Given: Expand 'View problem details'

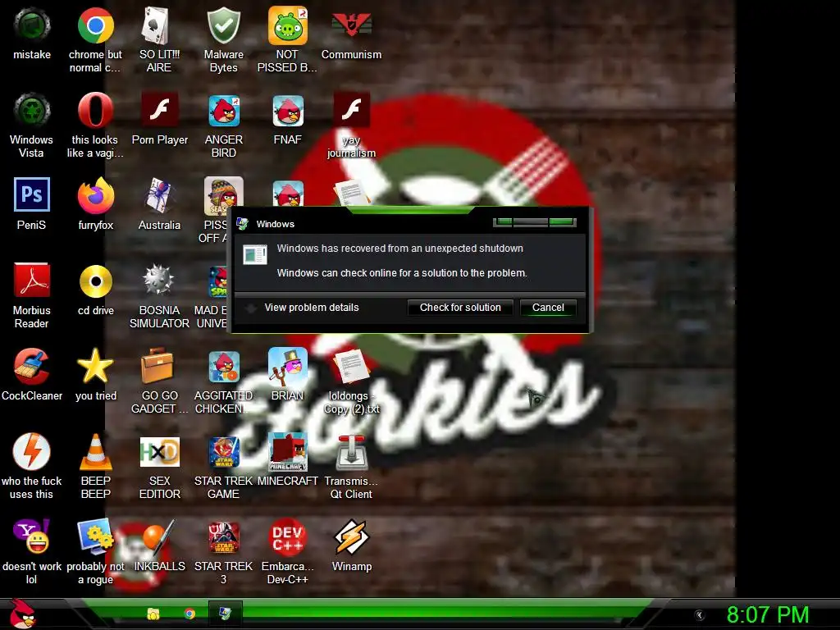Looking at the screenshot, I should [x=311, y=308].
